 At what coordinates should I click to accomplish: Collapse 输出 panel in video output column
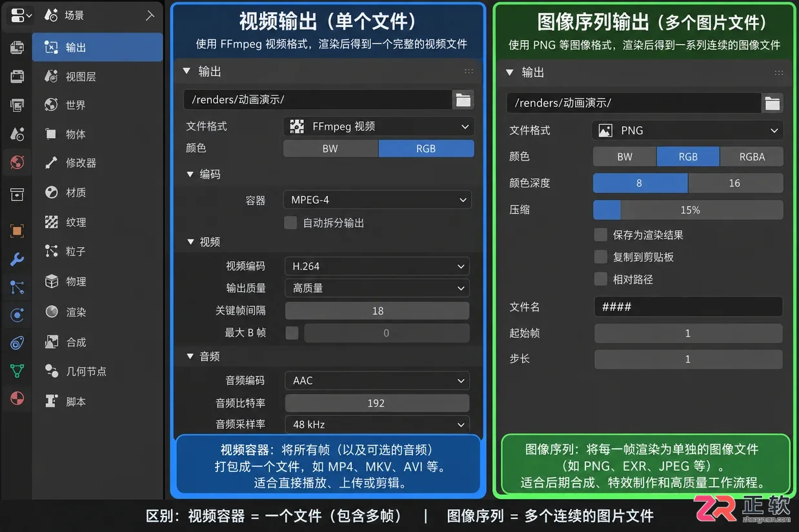pos(187,71)
